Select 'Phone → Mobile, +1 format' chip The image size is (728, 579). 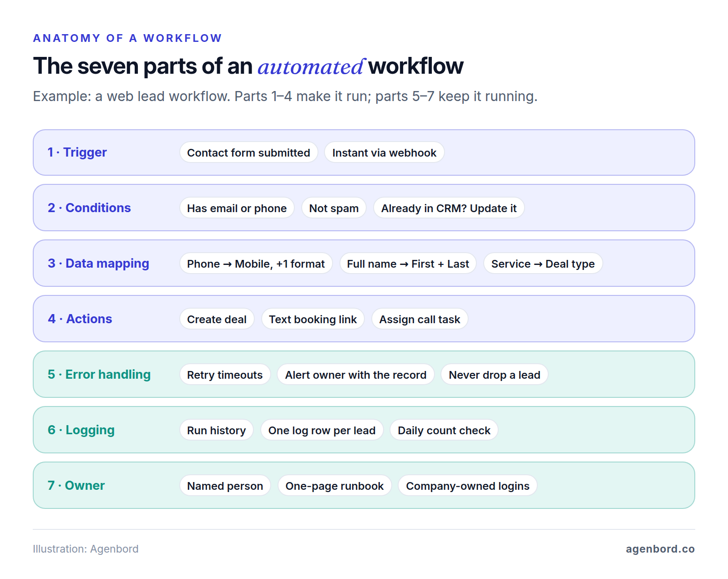pos(256,264)
